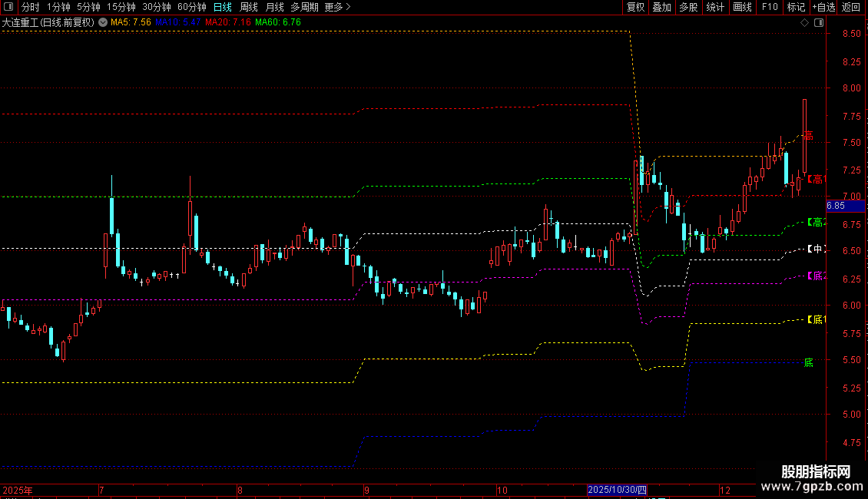Click the MA10: 5.47 indicator label
Screen dimensions: 868x499
[177, 22]
